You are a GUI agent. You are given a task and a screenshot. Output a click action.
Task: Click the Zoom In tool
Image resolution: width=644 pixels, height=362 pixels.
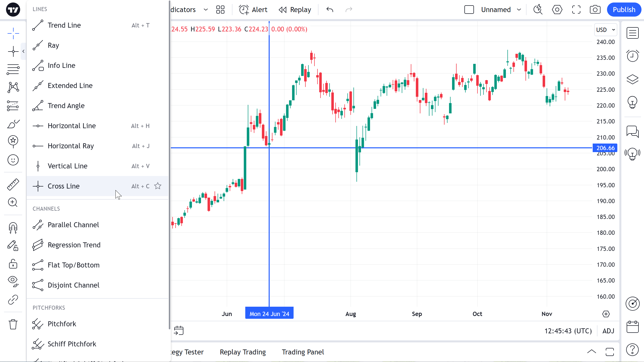[x=13, y=202]
